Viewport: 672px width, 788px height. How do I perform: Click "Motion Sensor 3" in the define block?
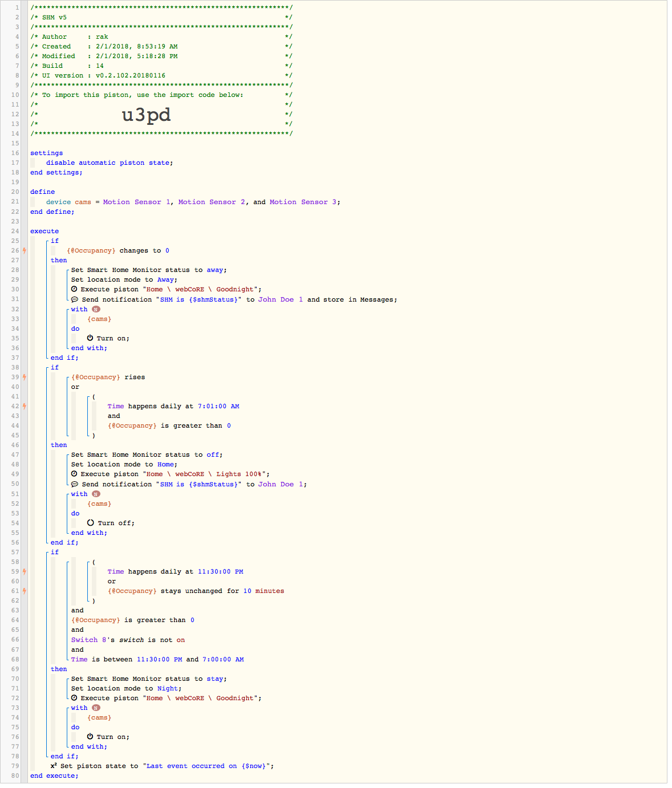pyautogui.click(x=303, y=202)
